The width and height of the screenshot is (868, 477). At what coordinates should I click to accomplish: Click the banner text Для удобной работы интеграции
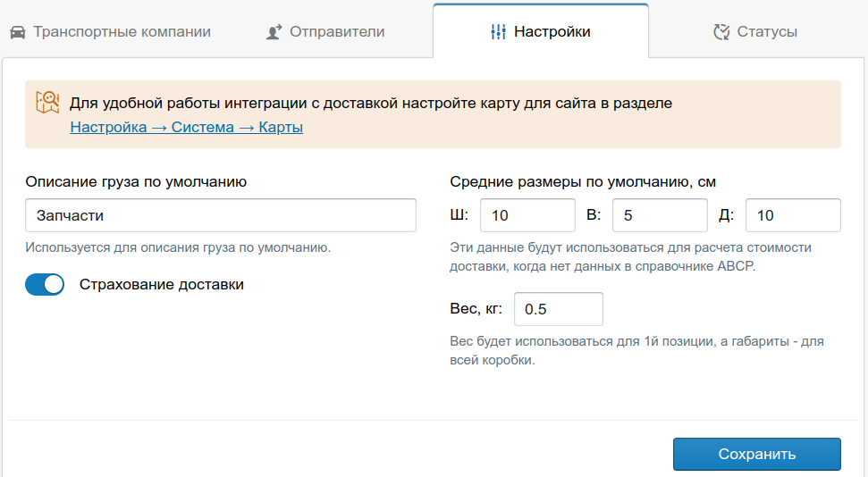[x=371, y=103]
